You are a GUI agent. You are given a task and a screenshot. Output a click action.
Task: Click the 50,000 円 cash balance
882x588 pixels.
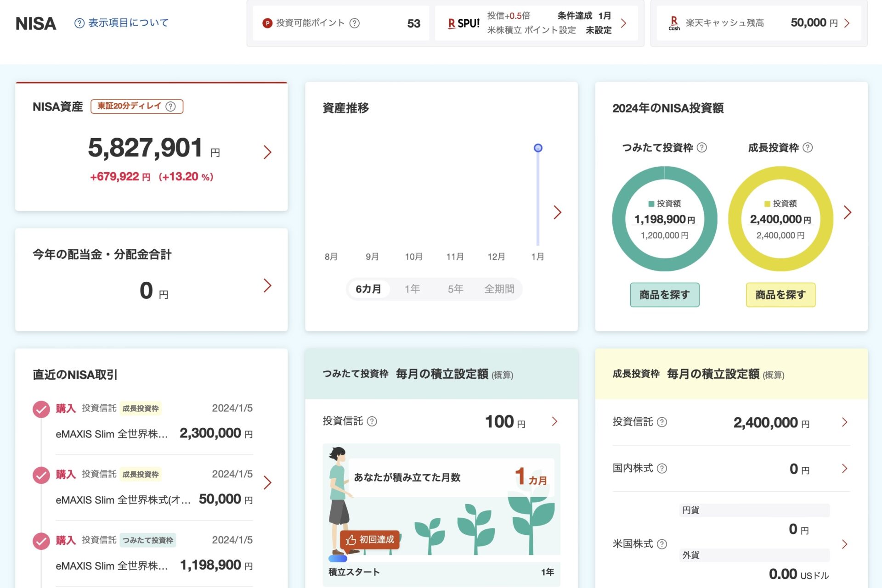pyautogui.click(x=814, y=23)
